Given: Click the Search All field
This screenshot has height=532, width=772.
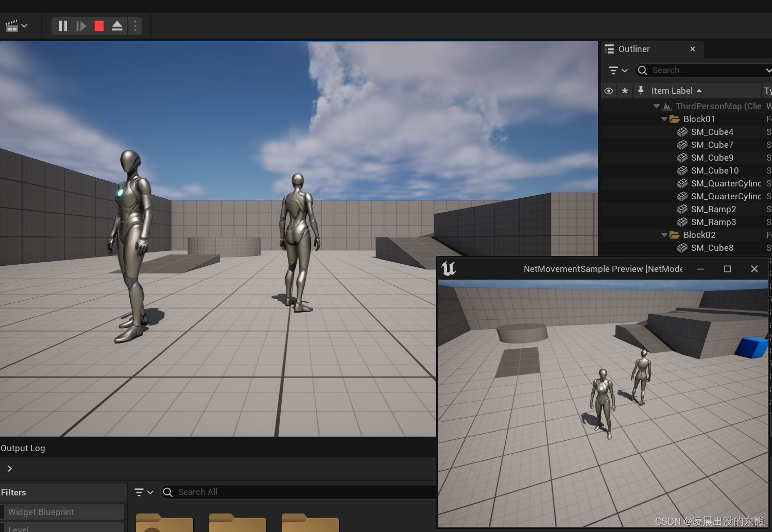Looking at the screenshot, I should (299, 492).
